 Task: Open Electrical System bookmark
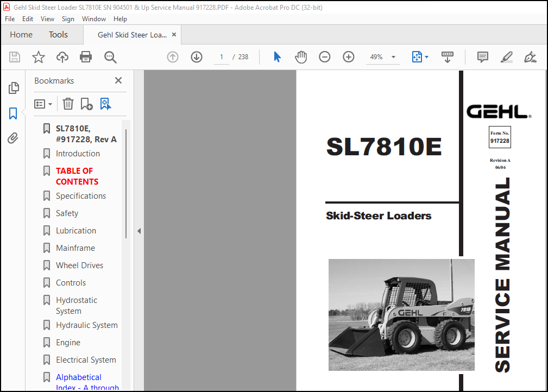click(86, 360)
